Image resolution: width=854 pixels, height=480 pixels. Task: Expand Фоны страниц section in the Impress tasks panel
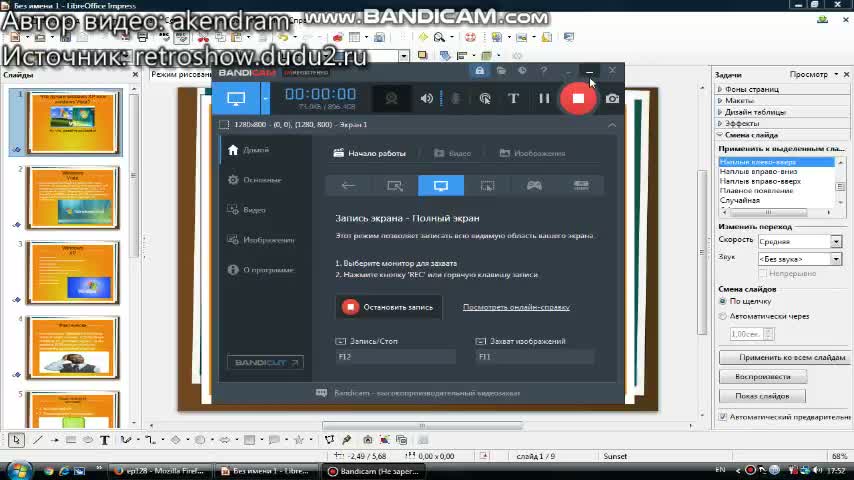pos(752,89)
